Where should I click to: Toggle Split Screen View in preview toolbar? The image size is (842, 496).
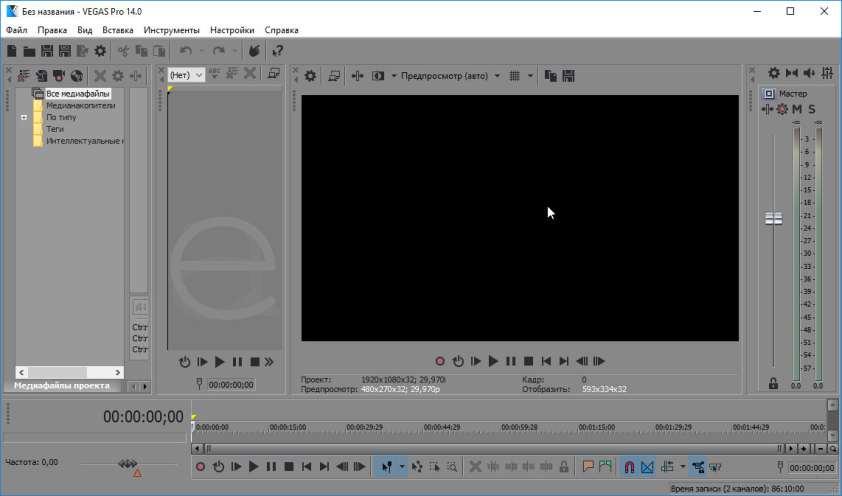click(x=378, y=76)
